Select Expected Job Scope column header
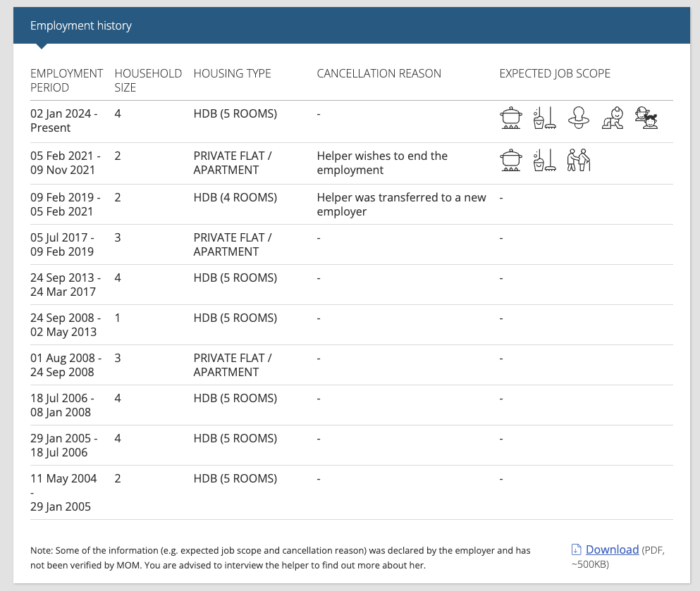700x591 pixels. pos(555,73)
